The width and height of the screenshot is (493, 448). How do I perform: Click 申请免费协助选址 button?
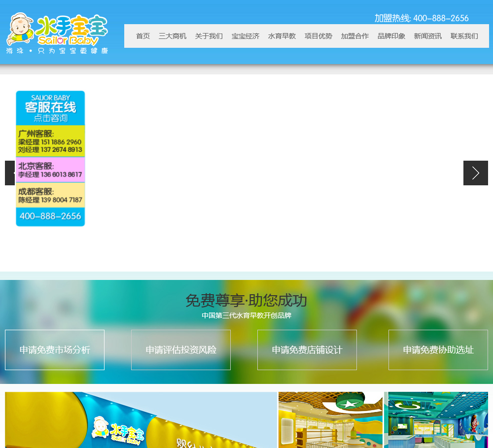(x=438, y=350)
